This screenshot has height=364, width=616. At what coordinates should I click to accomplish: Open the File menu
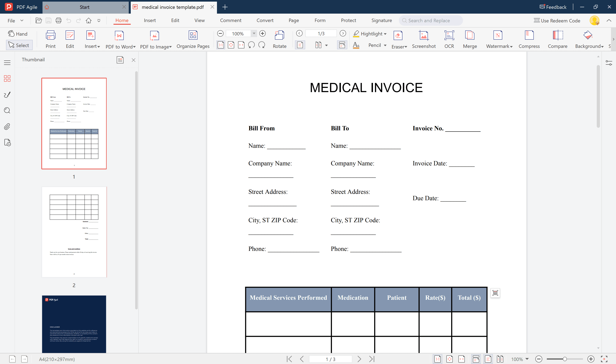[11, 21]
